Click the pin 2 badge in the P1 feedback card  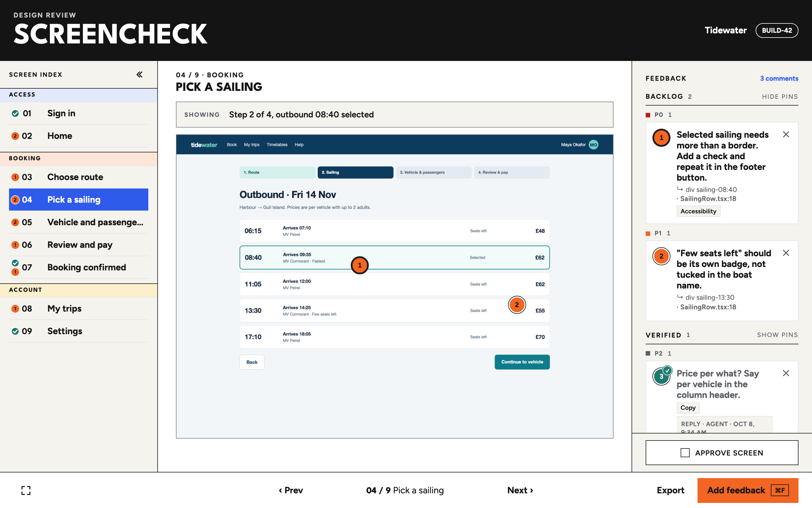661,256
